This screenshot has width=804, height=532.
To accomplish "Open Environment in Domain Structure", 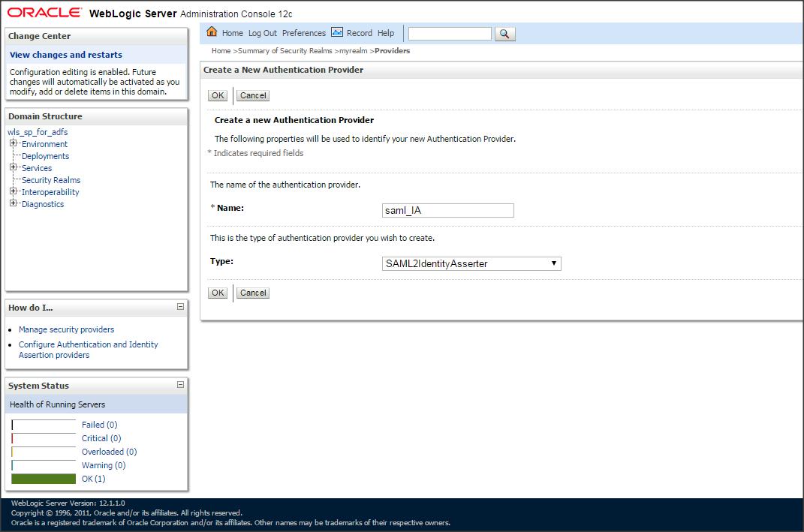I will (44, 144).
